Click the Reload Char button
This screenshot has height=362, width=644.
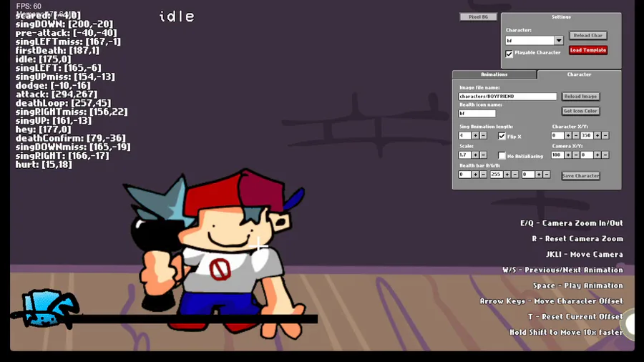tap(588, 35)
